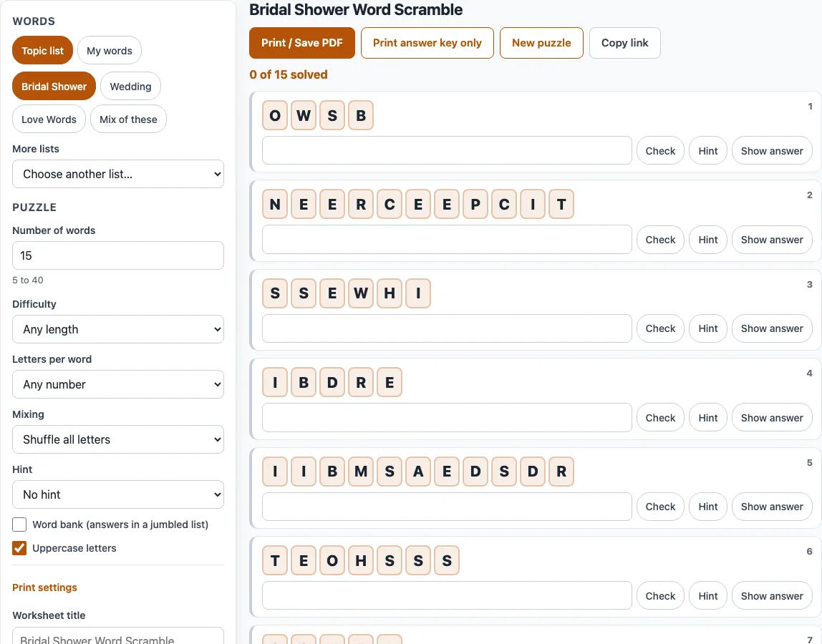Select the Topic list tab
The height and width of the screenshot is (644, 822).
[x=42, y=50]
